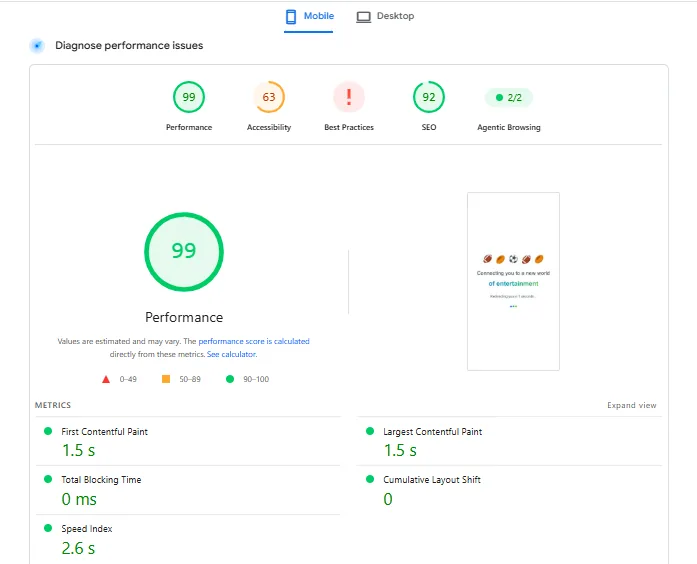
Task: Click the large Performance heading
Action: [x=184, y=317]
